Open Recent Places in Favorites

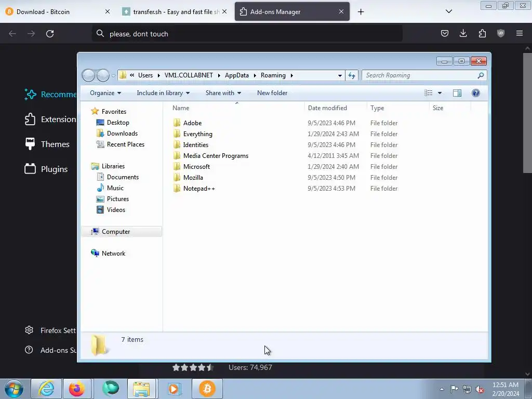pyautogui.click(x=126, y=144)
